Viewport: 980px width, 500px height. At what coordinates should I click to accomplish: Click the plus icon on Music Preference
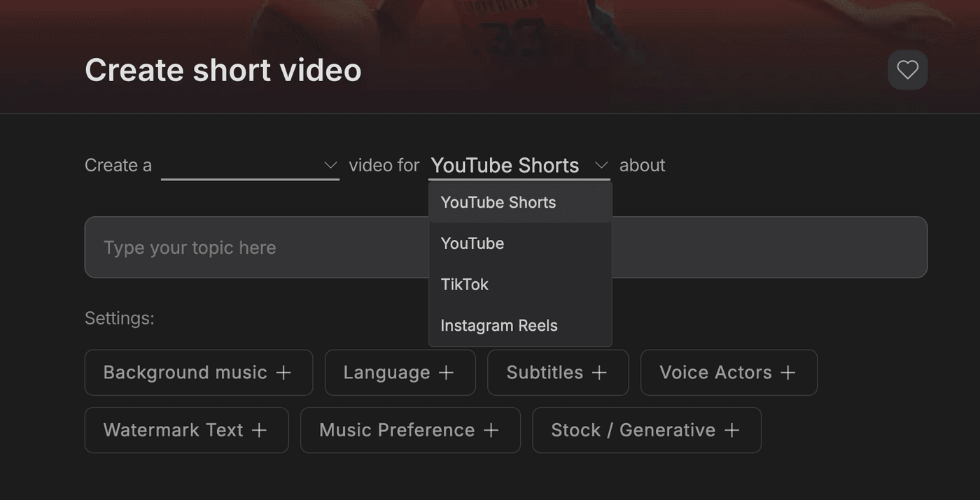coord(491,430)
